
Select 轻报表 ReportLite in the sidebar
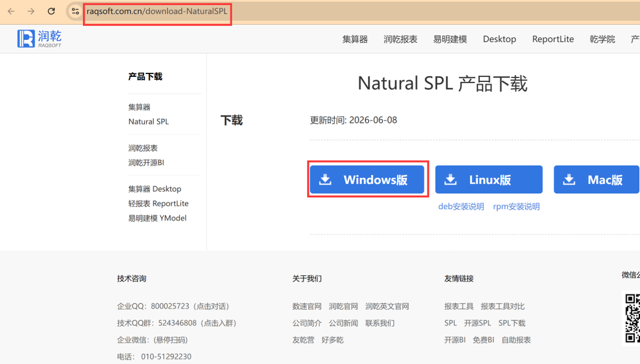pos(158,203)
